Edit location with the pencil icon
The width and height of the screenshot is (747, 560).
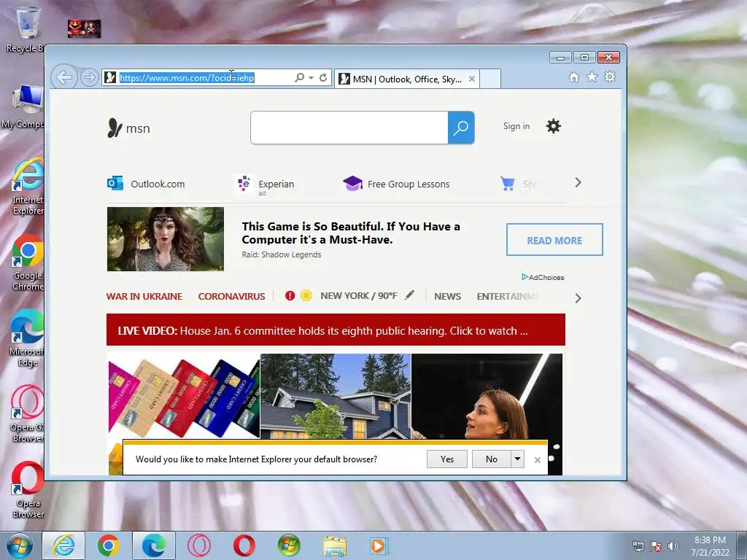coord(409,295)
